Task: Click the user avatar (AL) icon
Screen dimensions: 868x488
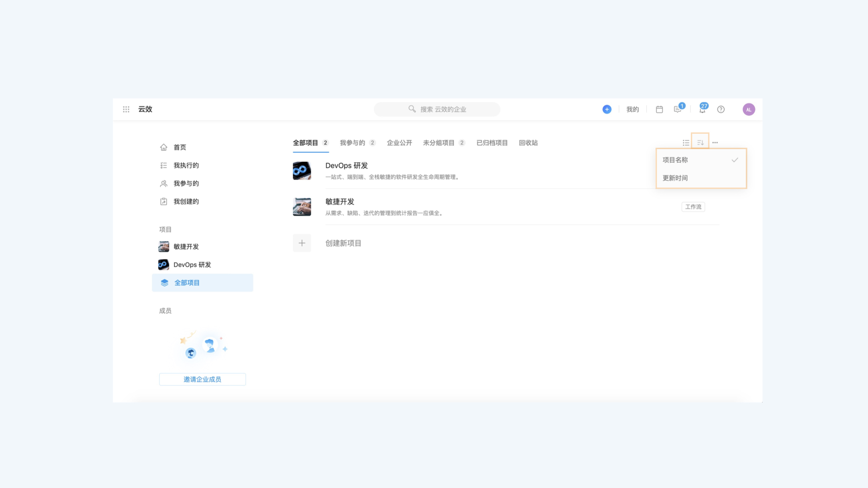Action: pos(749,109)
